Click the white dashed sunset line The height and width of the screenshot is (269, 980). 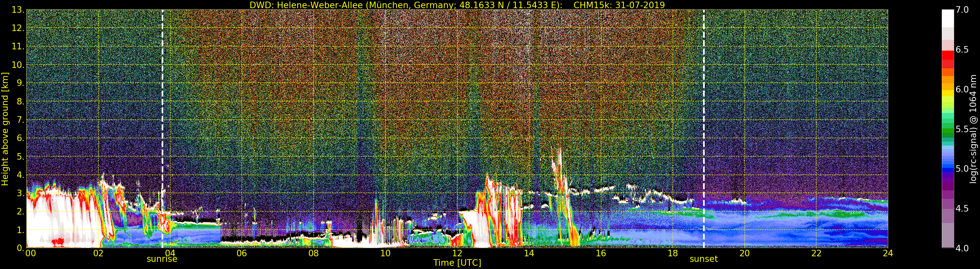[704, 129]
